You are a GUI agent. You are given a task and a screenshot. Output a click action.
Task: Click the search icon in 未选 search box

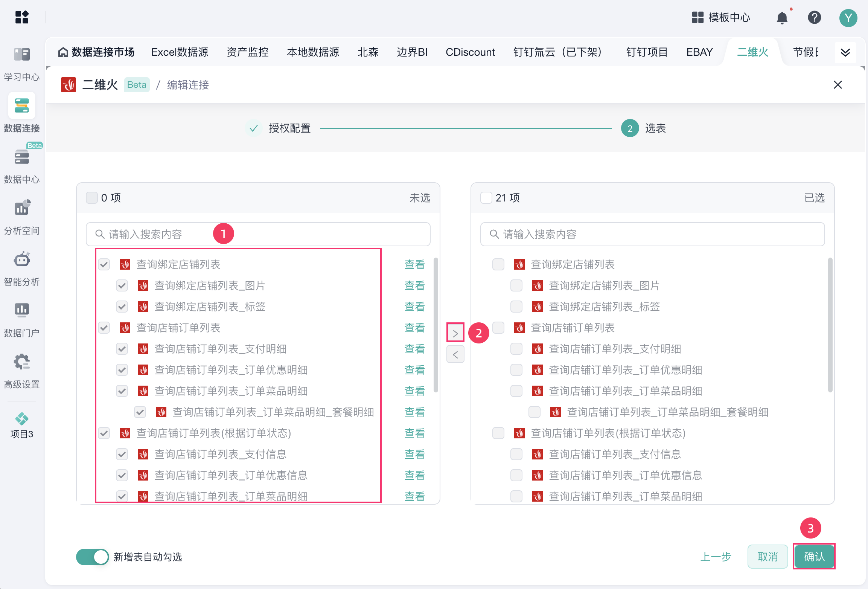100,234
